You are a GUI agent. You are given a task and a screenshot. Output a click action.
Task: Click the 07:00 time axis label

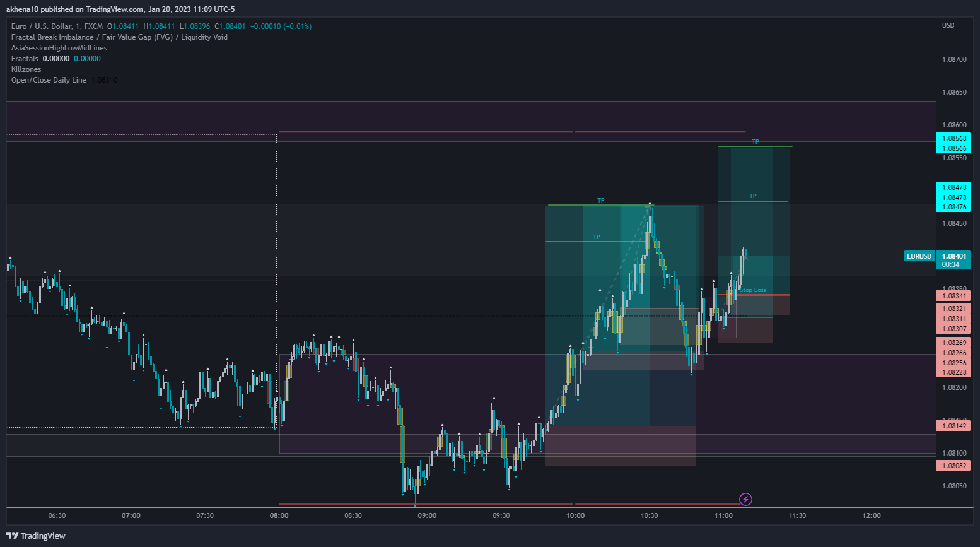(x=131, y=515)
